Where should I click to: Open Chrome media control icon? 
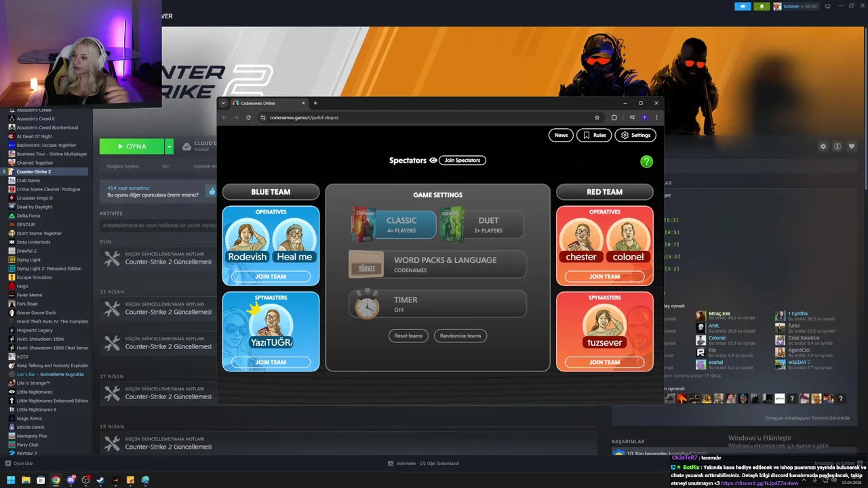pos(632,117)
